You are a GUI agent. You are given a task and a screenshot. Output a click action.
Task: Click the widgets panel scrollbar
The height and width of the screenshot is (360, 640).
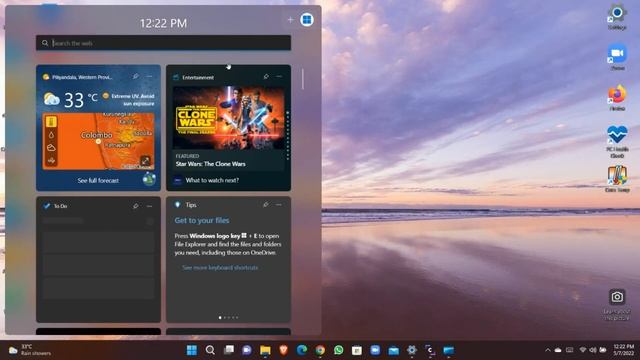(x=302, y=79)
